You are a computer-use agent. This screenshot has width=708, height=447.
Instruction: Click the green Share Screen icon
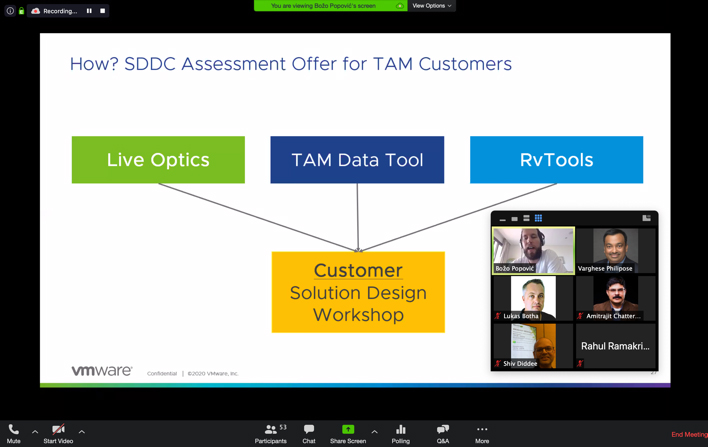[348, 429]
